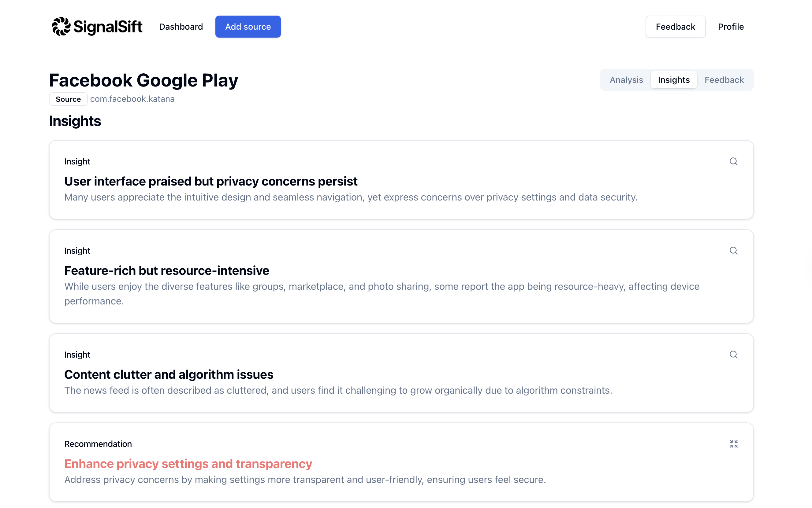The image size is (812, 508).
Task: Go to Dashboard in navigation
Action: click(181, 27)
